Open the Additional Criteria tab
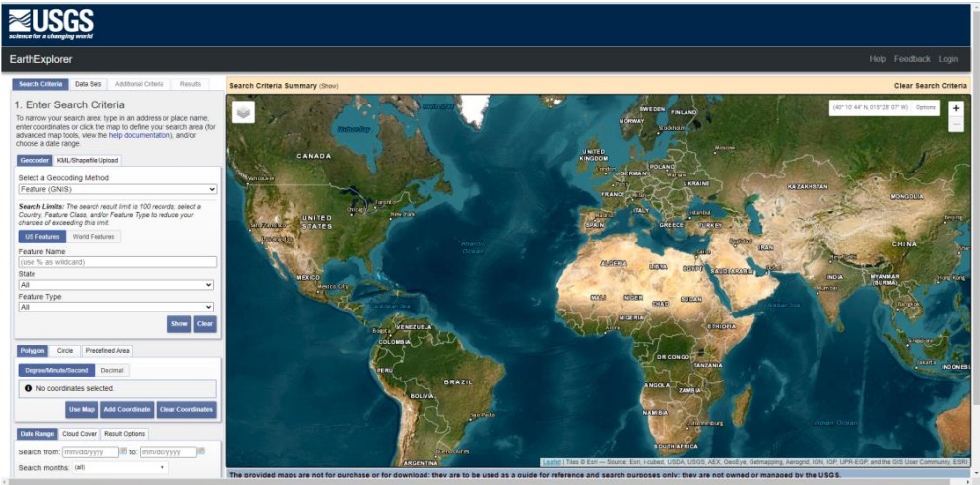Image resolution: width=980 pixels, height=485 pixels. click(140, 84)
